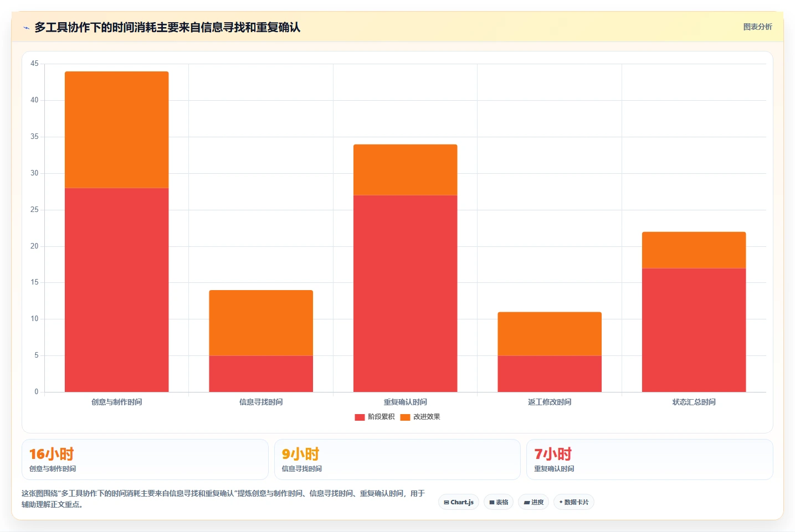The image size is (795, 532).
Task: Select the red segment of 信息寻找时间 bar
Action: [261, 374]
